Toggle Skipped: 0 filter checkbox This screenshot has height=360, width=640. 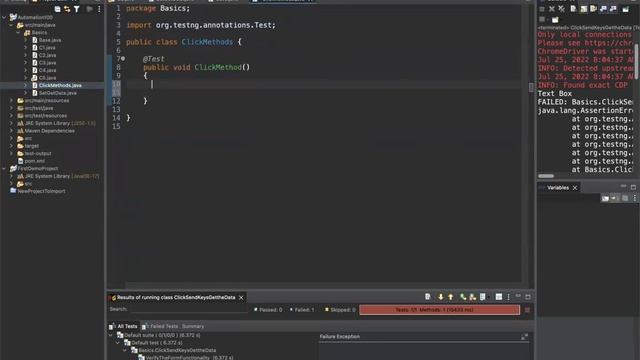[x=327, y=310]
